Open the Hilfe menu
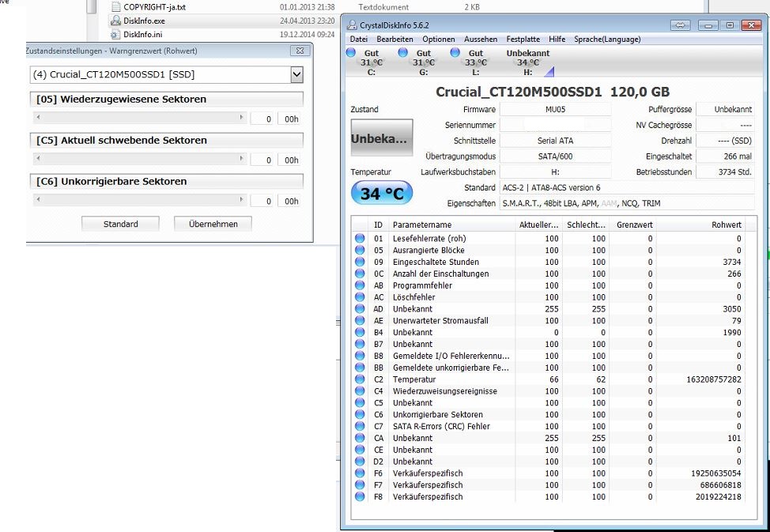The image size is (770, 532). coord(557,40)
